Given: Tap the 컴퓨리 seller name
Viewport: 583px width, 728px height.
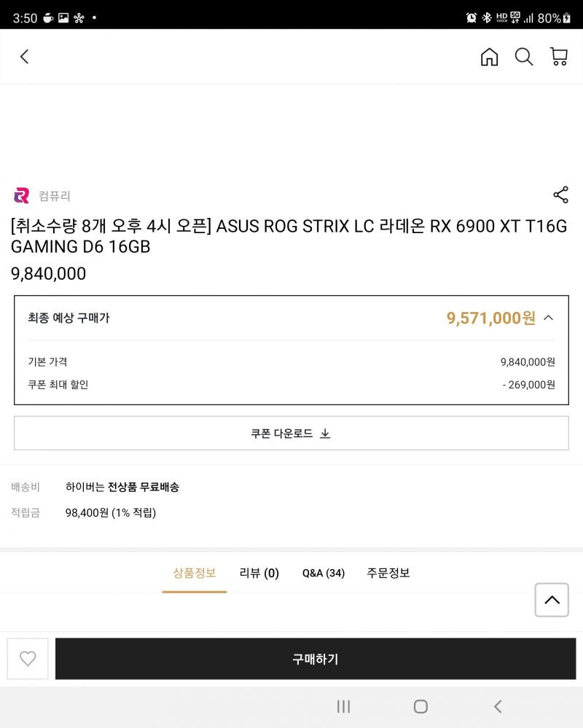Looking at the screenshot, I should [55, 196].
